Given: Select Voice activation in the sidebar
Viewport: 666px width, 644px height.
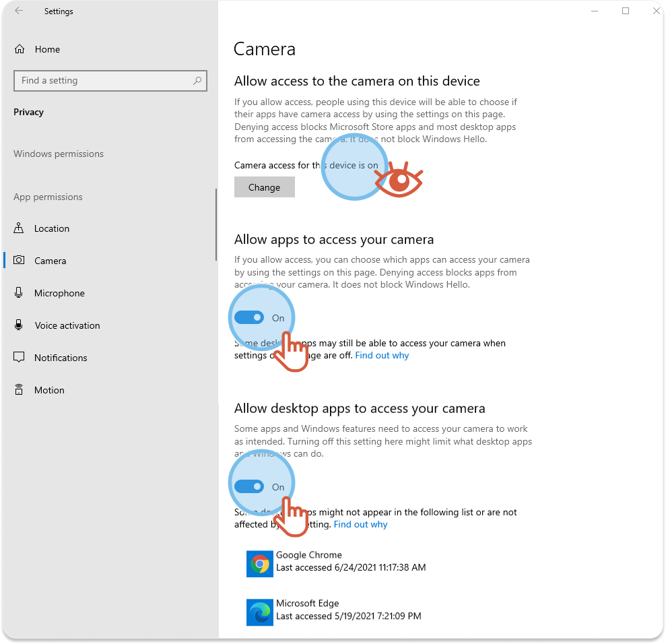Looking at the screenshot, I should (67, 325).
